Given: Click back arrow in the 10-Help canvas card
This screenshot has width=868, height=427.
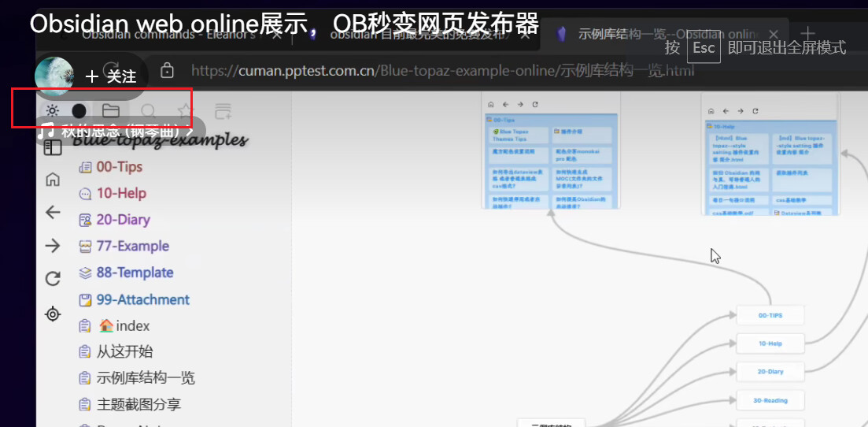Looking at the screenshot, I should click(x=726, y=111).
